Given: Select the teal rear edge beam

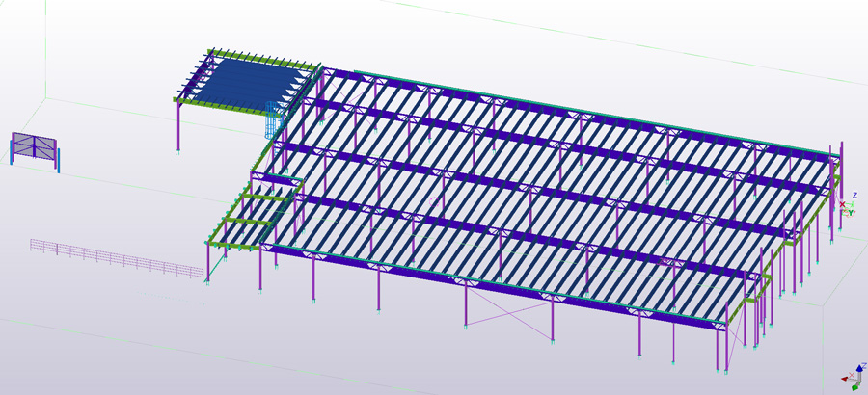Looking at the screenshot, I should pos(579,108).
